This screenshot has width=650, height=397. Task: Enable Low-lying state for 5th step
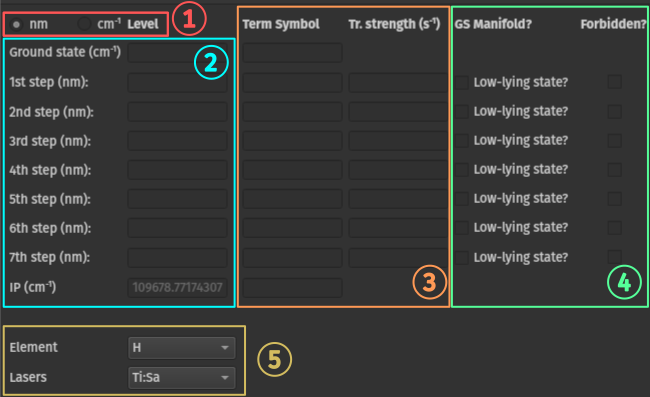pos(461,198)
